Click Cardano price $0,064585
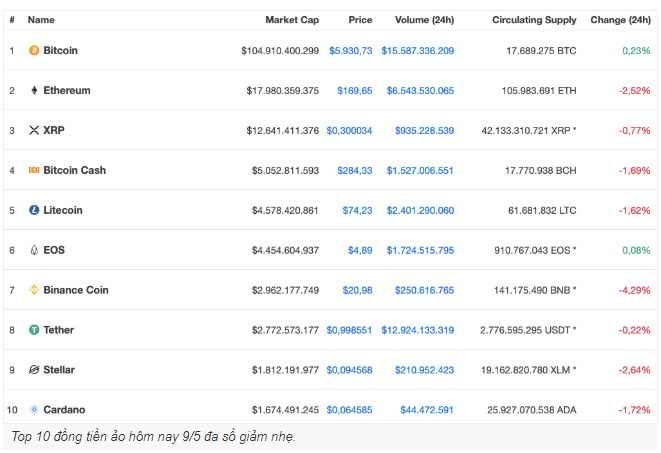Image resolution: width=661 pixels, height=453 pixels. tap(349, 410)
